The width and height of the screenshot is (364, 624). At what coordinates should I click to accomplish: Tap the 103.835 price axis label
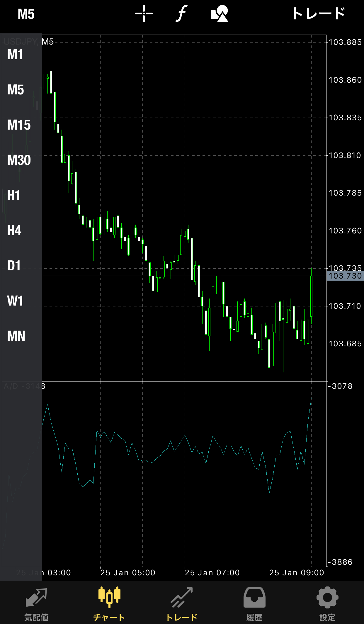click(x=345, y=118)
